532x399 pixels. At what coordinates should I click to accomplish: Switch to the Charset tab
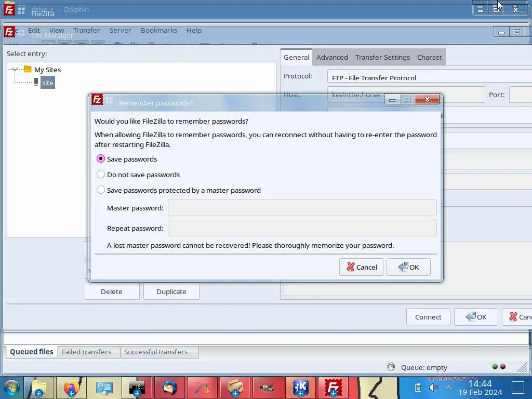429,57
